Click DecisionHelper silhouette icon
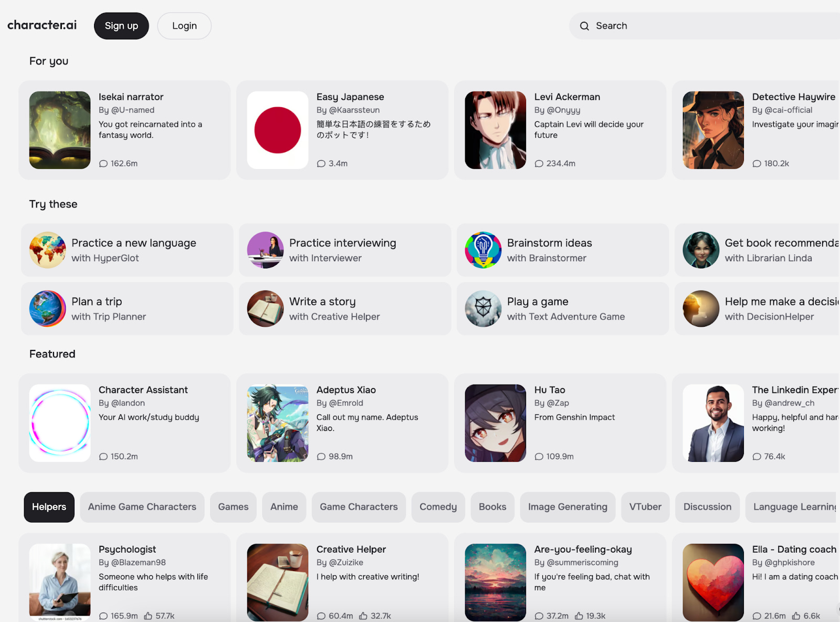The width and height of the screenshot is (840, 622). 701,309
